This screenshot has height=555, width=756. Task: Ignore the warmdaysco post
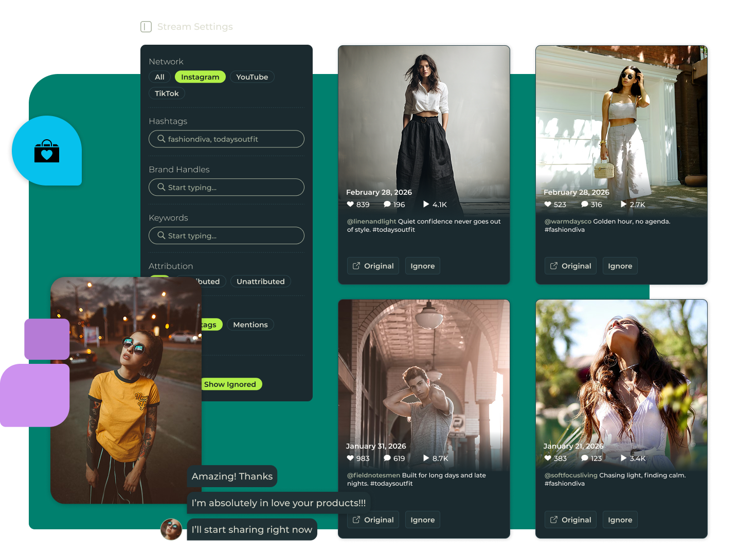[620, 266]
